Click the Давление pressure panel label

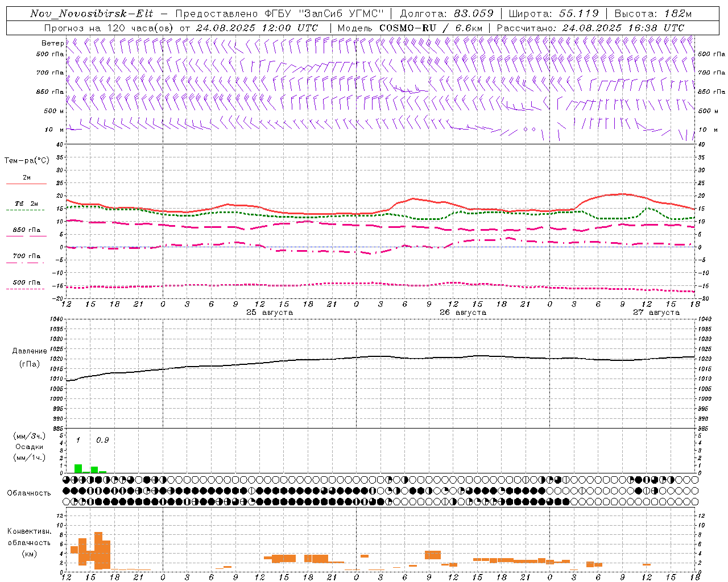(x=30, y=351)
